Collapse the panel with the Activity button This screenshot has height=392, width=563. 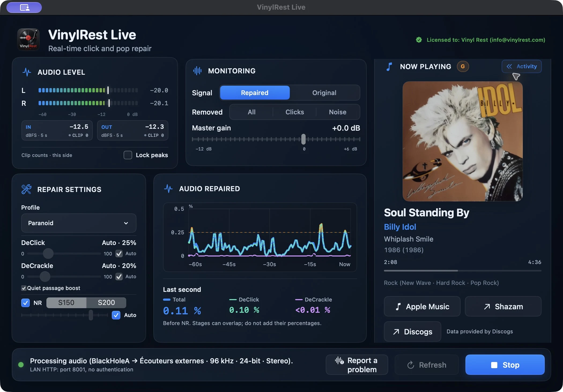(x=521, y=66)
